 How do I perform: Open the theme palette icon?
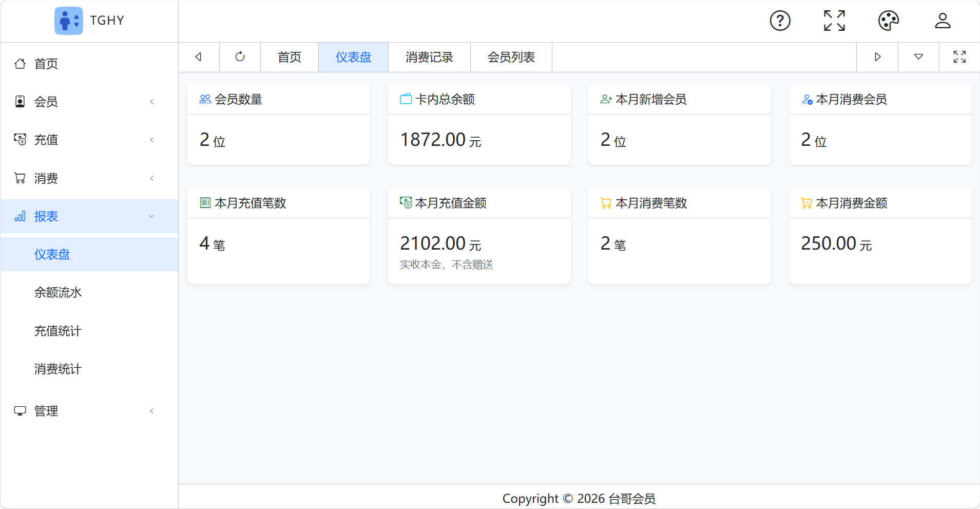tap(889, 21)
